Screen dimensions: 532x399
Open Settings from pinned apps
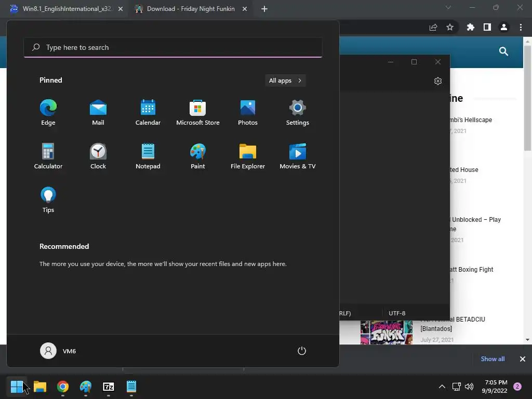[x=298, y=113]
